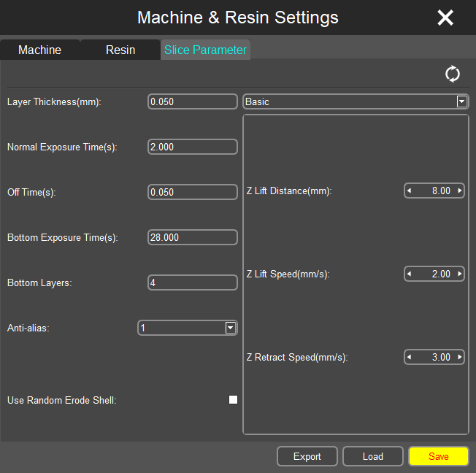Image resolution: width=476 pixels, height=473 pixels.
Task: Click the Z Lift Distance value 8.00
Action: click(x=441, y=191)
